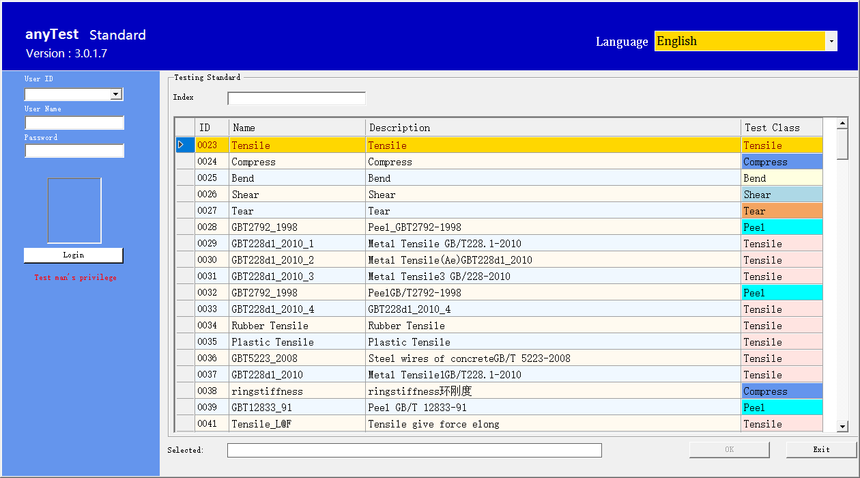Click the Description column header
This screenshot has height=478, width=860.
[552, 128]
